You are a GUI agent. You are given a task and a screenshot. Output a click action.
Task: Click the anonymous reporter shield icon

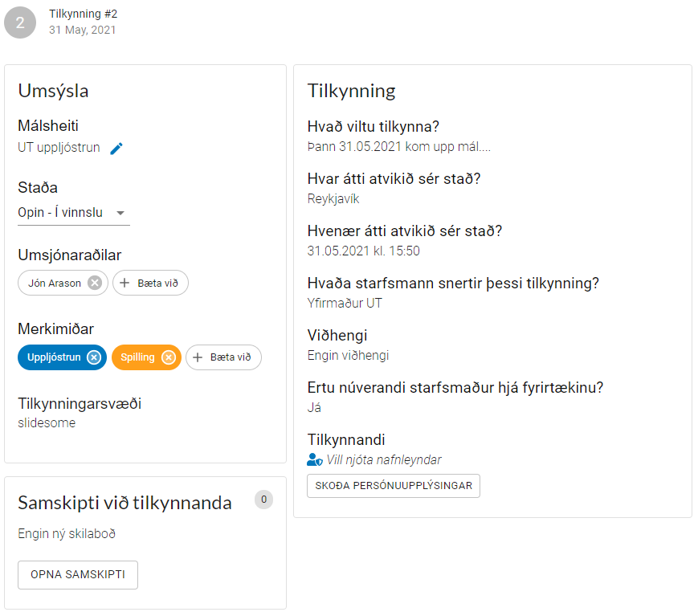click(315, 460)
